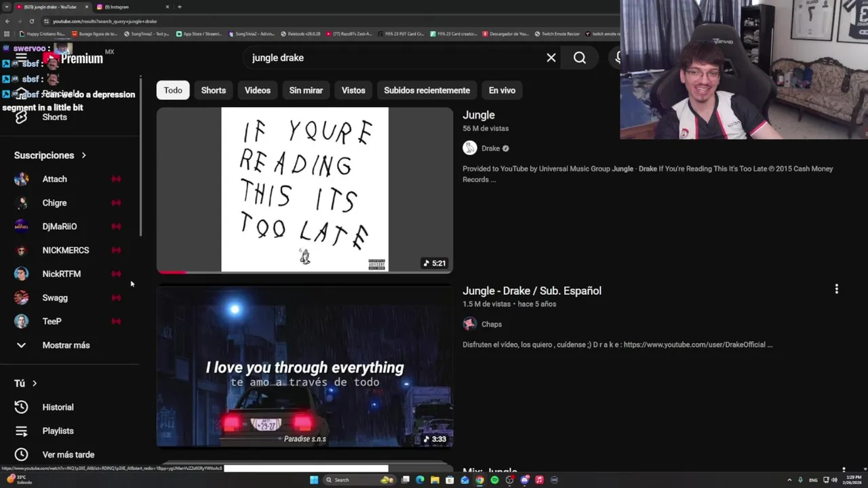Open the Chigre channel avatar
Image resolution: width=868 pixels, height=488 pixels.
click(22, 203)
